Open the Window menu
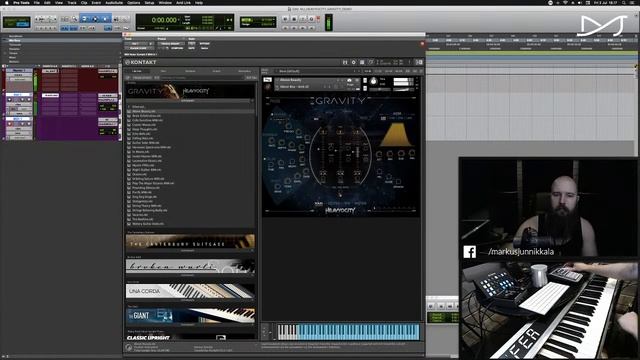Screen dimensions: 640x360 [x=165, y=2]
